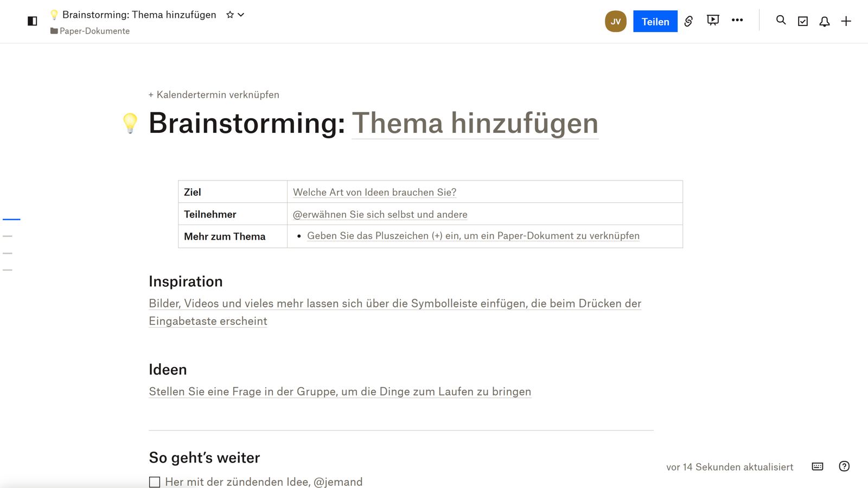Open the to-dos panel via the checkmark icon
Image resolution: width=868 pixels, height=488 pixels.
[802, 21]
